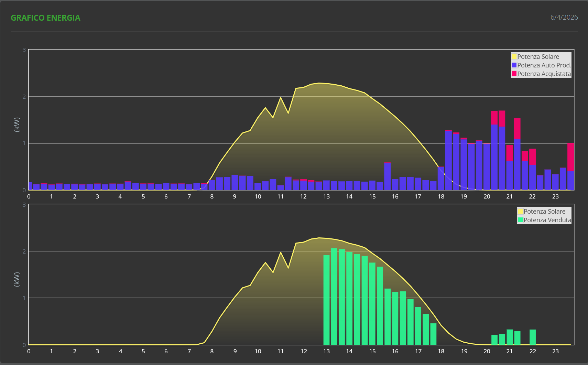The width and height of the screenshot is (588, 365).
Task: Click the (kW) axis label of top chart
Action: 17,125
